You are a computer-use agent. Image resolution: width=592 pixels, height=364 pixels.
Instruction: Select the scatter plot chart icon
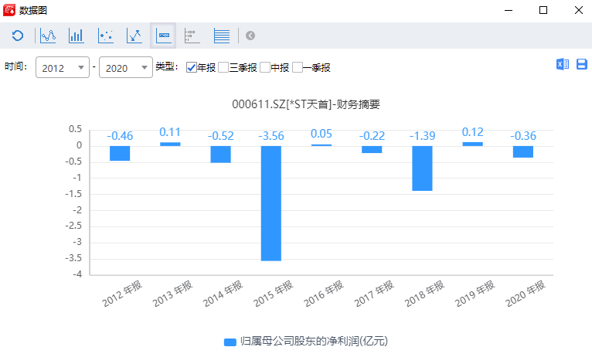106,36
